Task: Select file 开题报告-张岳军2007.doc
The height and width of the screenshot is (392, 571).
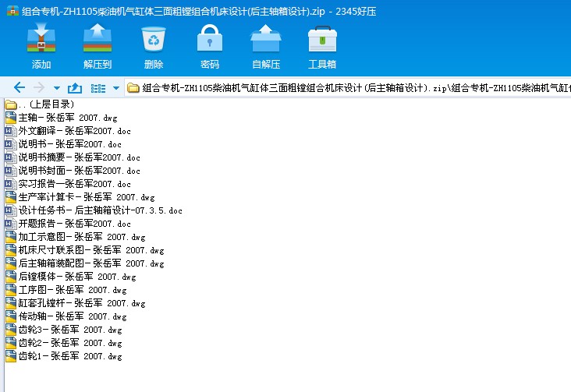Action: click(x=68, y=224)
